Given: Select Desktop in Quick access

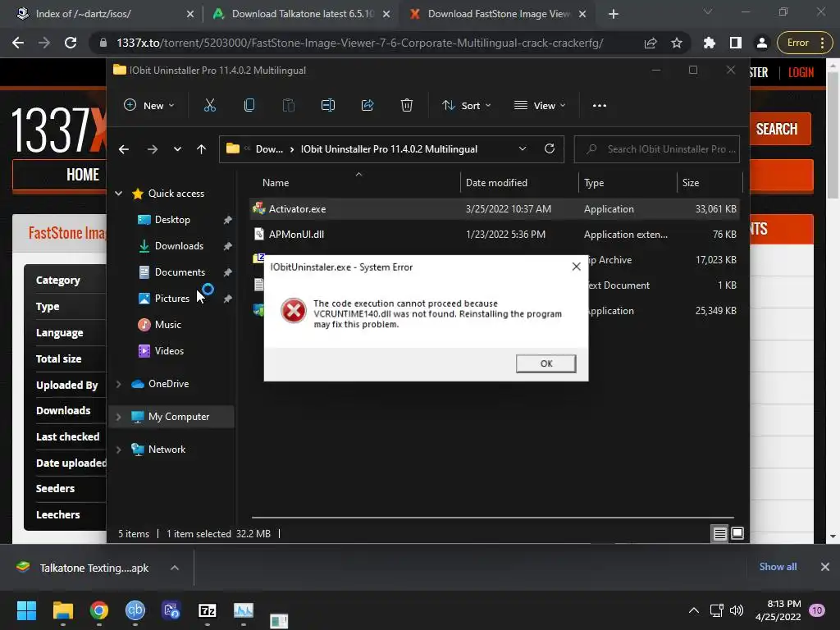Looking at the screenshot, I should pos(172,220).
